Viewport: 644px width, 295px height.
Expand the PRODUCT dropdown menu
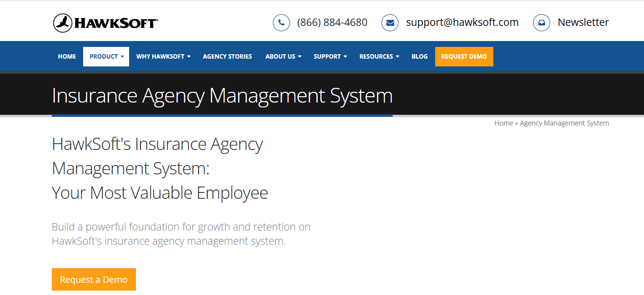point(106,57)
